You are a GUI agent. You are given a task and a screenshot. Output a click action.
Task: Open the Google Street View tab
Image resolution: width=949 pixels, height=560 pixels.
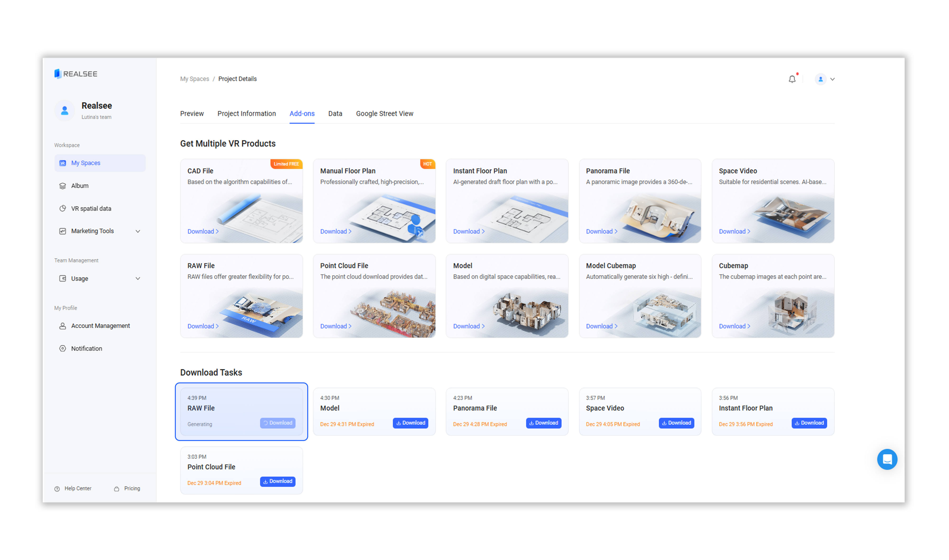pos(384,114)
